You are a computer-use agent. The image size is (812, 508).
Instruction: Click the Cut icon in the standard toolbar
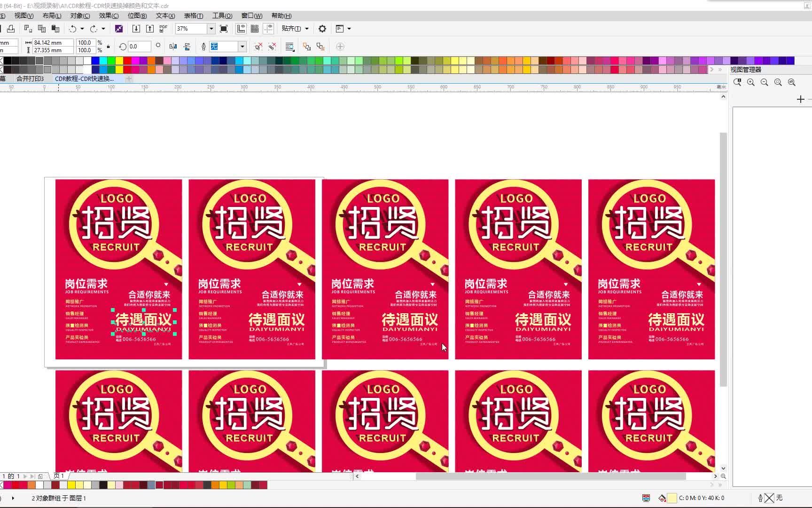[28, 29]
